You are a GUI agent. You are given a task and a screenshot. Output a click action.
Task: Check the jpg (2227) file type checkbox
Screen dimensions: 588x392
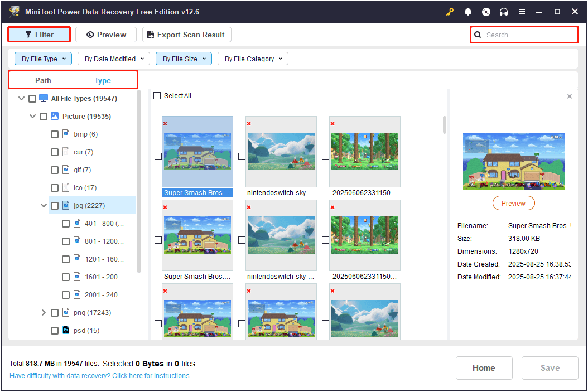[x=55, y=205]
